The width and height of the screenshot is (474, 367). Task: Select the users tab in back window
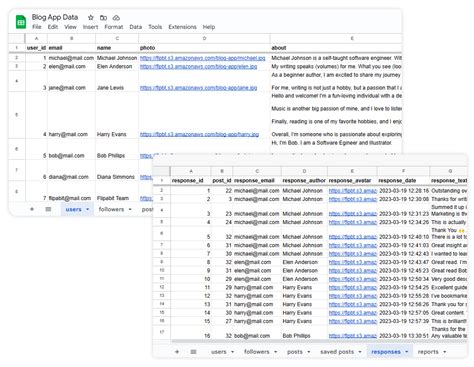click(73, 209)
